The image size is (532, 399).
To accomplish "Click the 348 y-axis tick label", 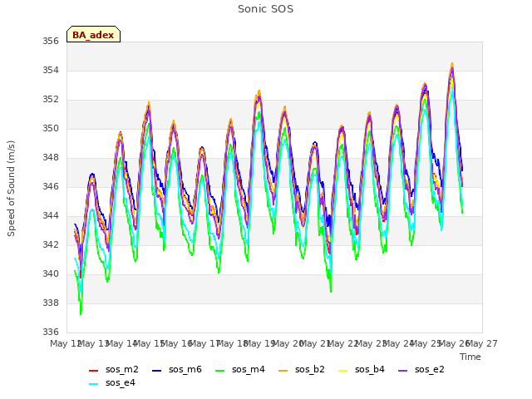I will [x=51, y=157].
